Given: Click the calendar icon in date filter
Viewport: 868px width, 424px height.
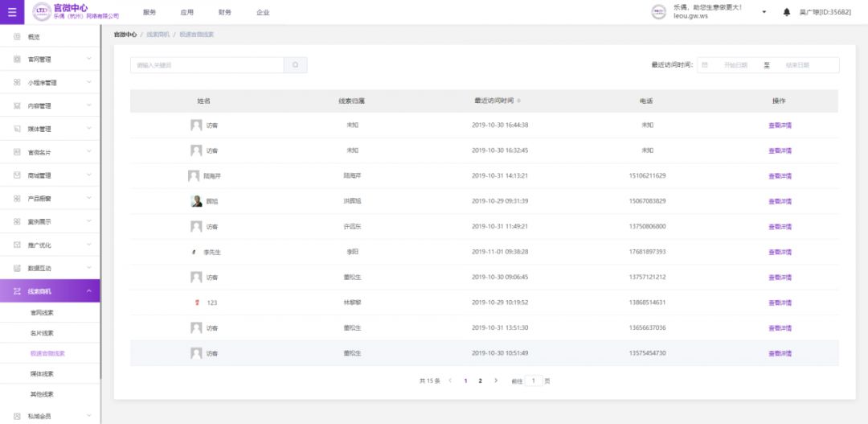Looking at the screenshot, I should pyautogui.click(x=705, y=65).
